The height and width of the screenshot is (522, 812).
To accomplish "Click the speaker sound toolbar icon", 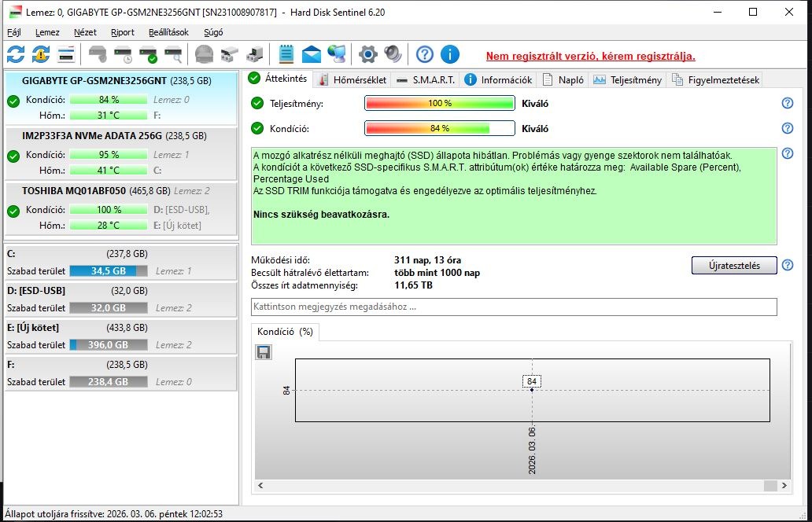I will pos(393,54).
